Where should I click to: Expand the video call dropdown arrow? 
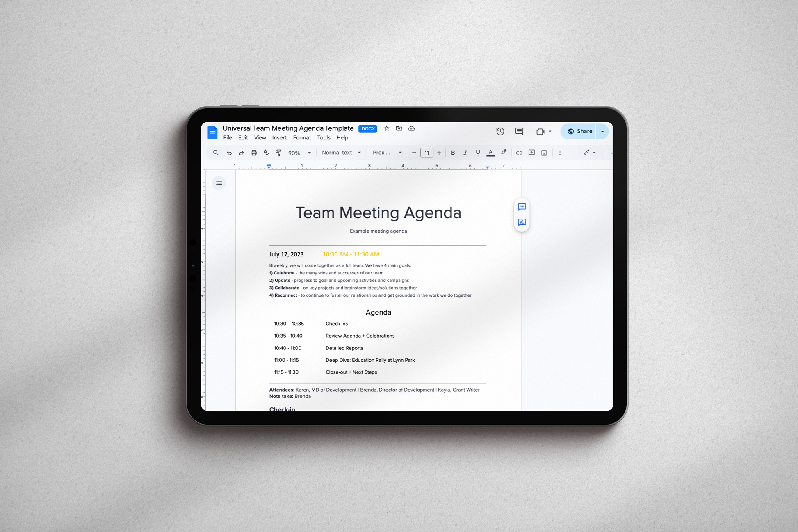tap(550, 131)
